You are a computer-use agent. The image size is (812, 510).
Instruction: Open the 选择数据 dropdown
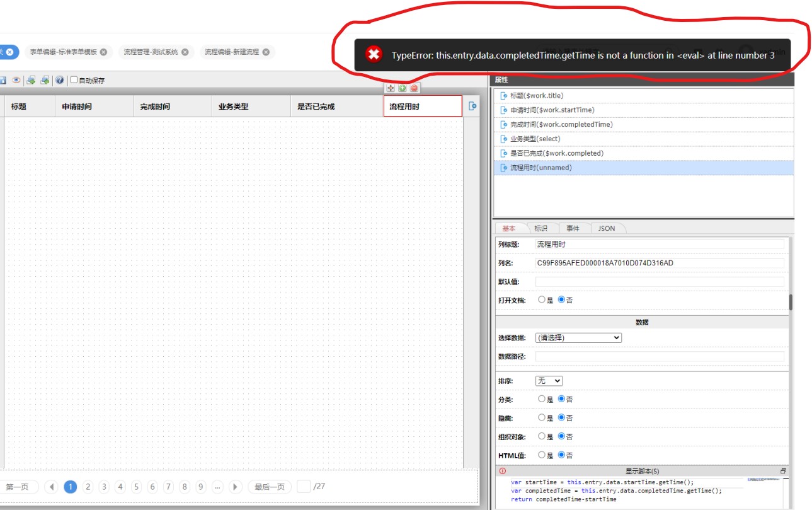(578, 338)
